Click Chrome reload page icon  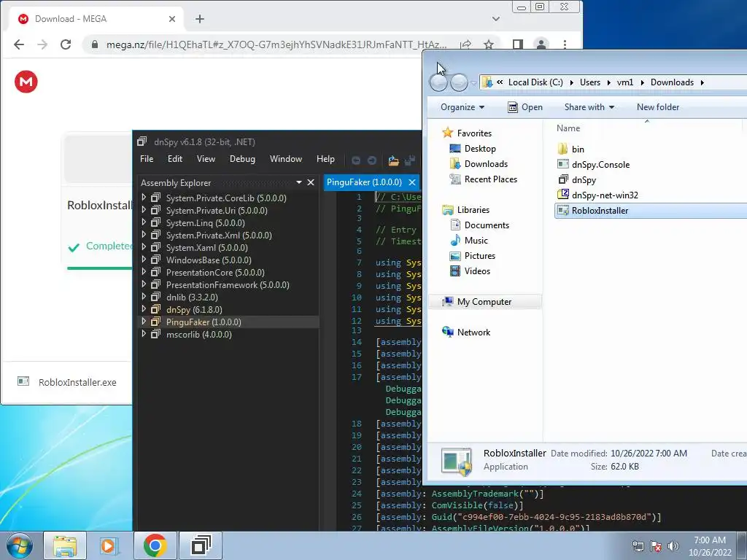point(66,44)
